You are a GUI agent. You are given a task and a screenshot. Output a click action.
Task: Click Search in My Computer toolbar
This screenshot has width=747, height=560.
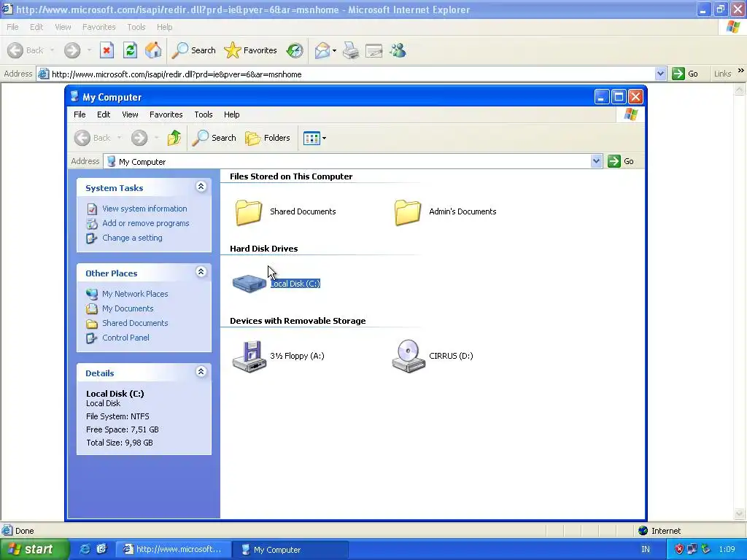pos(214,138)
